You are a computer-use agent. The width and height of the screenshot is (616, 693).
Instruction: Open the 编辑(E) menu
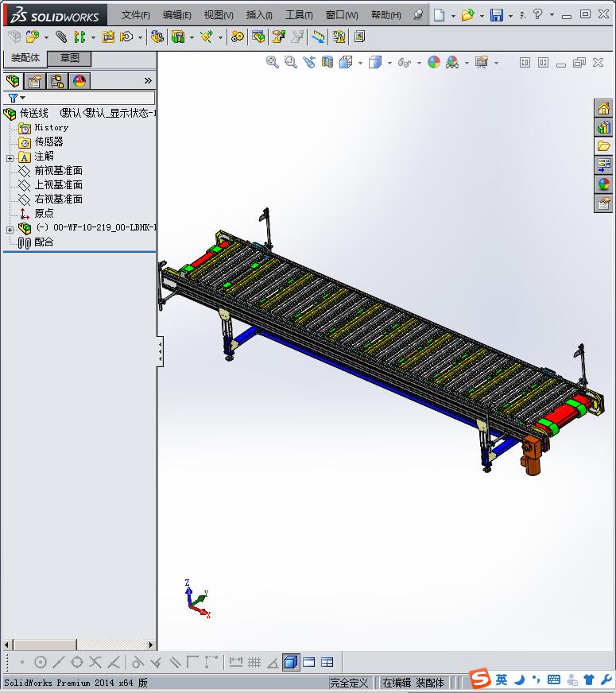(x=176, y=15)
